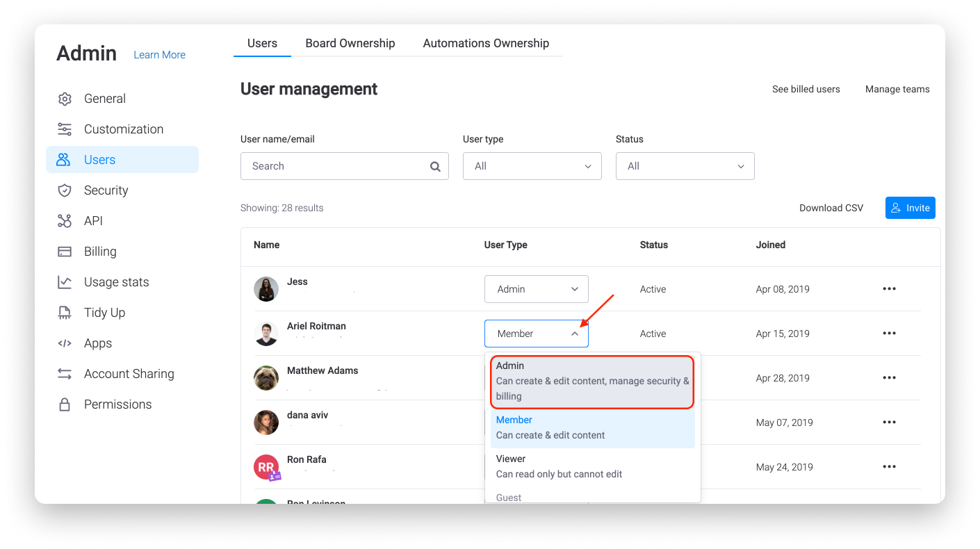Select Guest option in user type list
This screenshot has height=549, width=980.
pos(593,497)
